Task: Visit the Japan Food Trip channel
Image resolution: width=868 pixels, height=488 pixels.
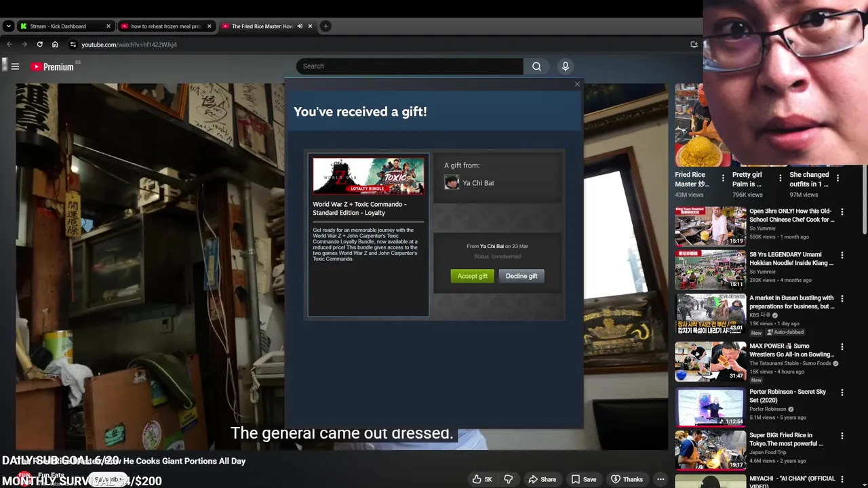Action: pos(768,452)
